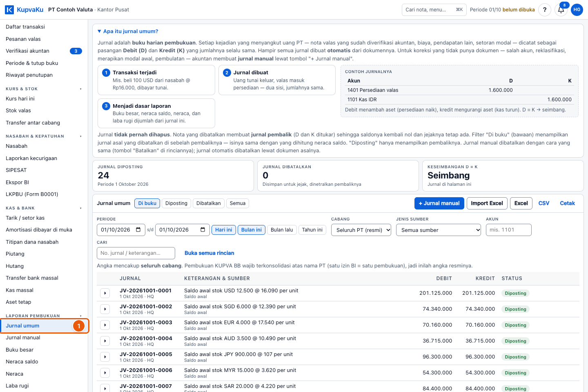The width and height of the screenshot is (588, 392).
Task: Expand journal row JV-20261001-0005
Action: pyautogui.click(x=105, y=357)
